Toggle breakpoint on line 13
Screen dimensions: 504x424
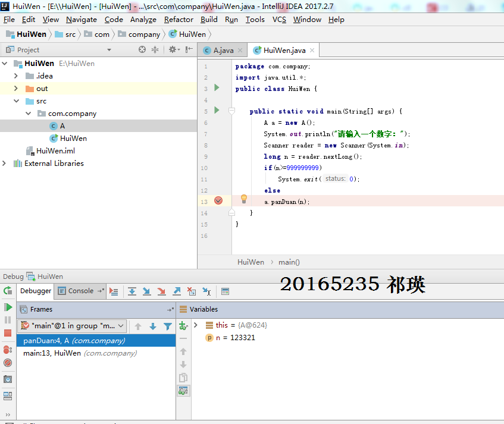(218, 201)
